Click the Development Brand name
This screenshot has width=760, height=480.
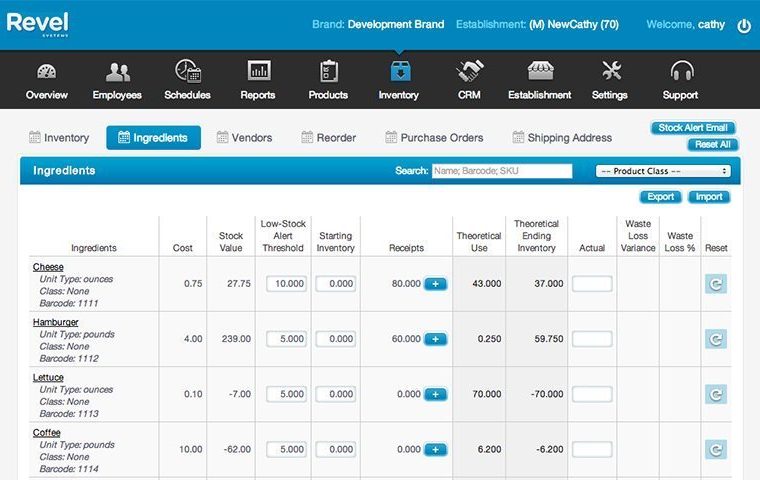(x=396, y=25)
